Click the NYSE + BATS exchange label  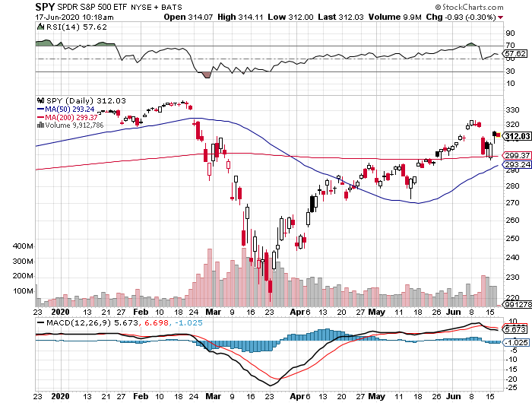pyautogui.click(x=157, y=7)
